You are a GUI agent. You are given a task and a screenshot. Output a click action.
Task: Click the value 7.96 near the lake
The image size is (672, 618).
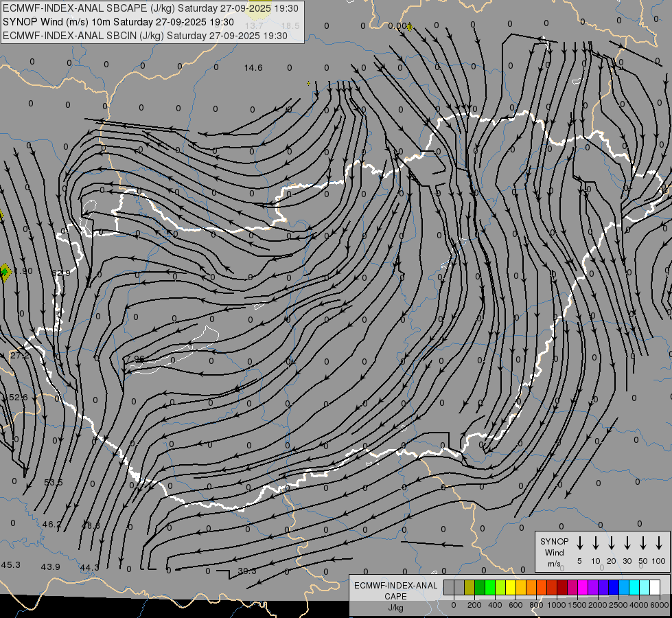(135, 358)
